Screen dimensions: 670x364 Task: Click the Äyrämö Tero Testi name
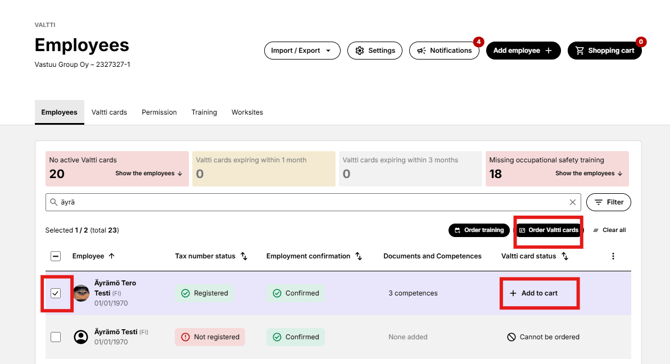[x=115, y=288]
